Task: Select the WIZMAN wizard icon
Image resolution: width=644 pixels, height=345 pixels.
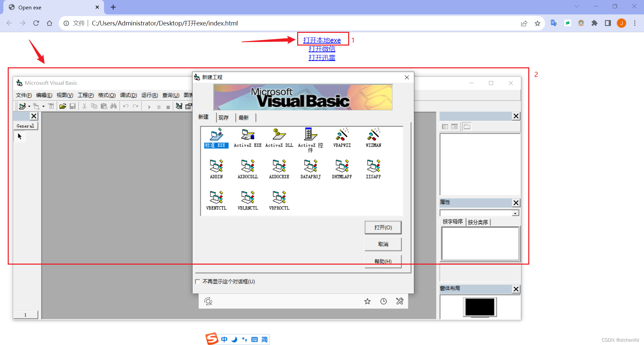Action: (x=373, y=138)
